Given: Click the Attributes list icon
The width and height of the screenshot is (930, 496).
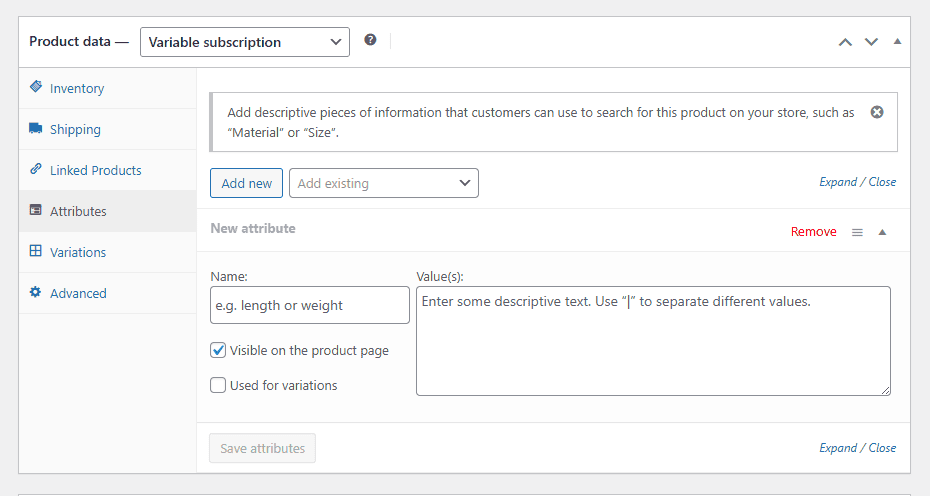Looking at the screenshot, I should [36, 210].
